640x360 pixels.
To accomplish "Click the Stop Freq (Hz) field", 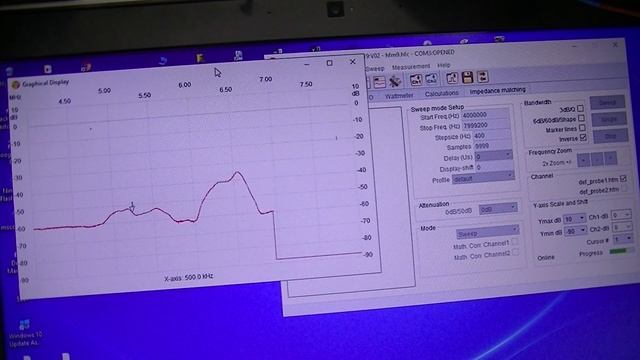I will (486, 125).
